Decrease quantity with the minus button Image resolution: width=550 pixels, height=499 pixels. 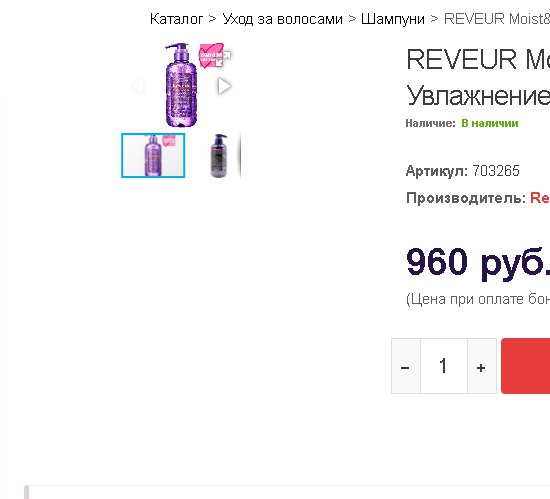405,366
